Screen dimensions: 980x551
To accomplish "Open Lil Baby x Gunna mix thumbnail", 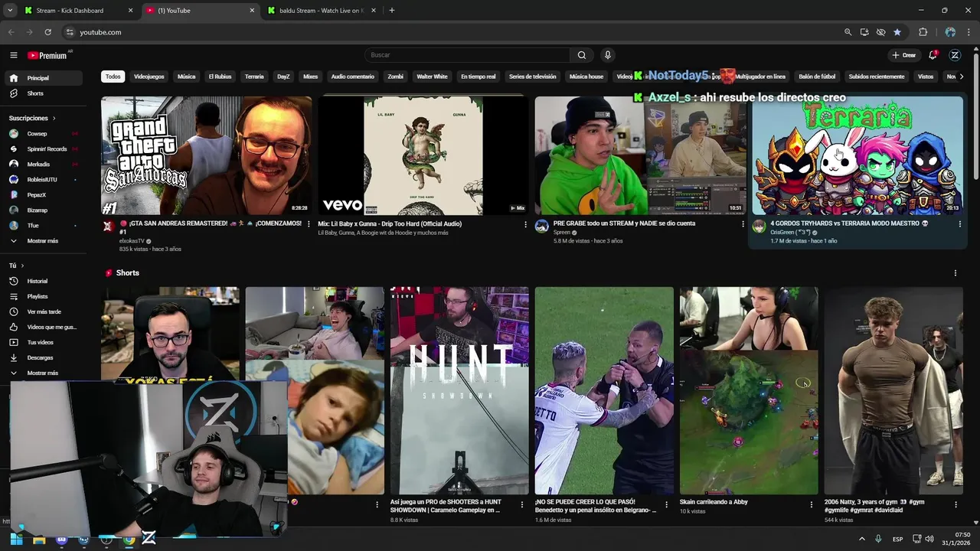I will point(423,155).
